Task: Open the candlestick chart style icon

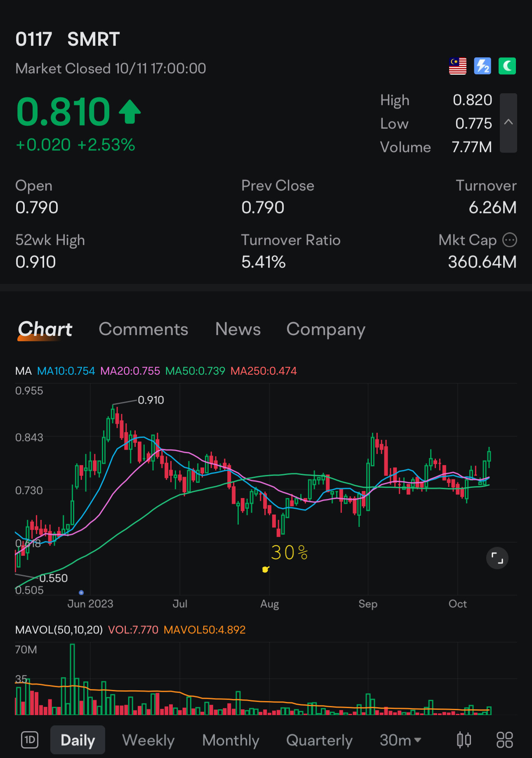Action: click(464, 740)
